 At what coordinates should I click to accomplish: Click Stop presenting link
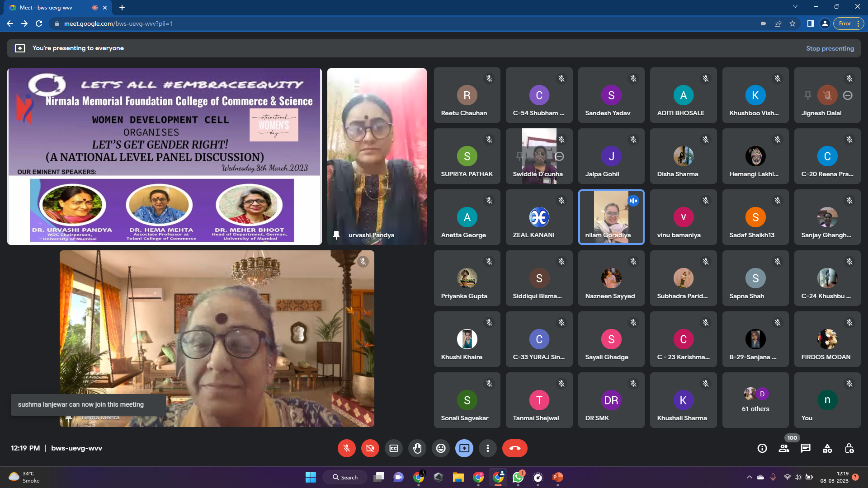coord(830,48)
